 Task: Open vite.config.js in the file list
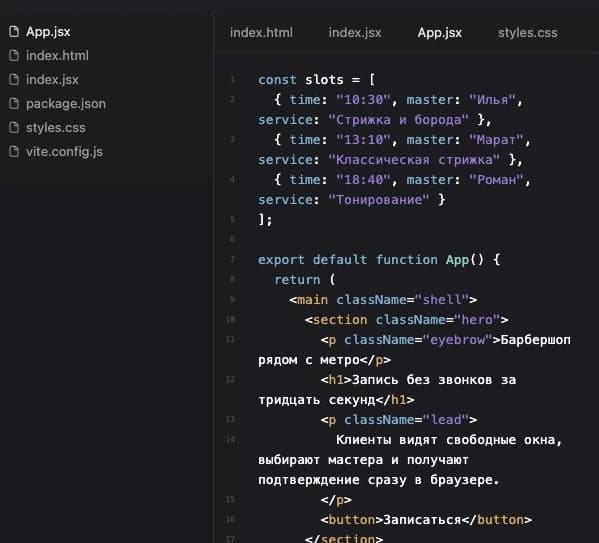click(64, 152)
